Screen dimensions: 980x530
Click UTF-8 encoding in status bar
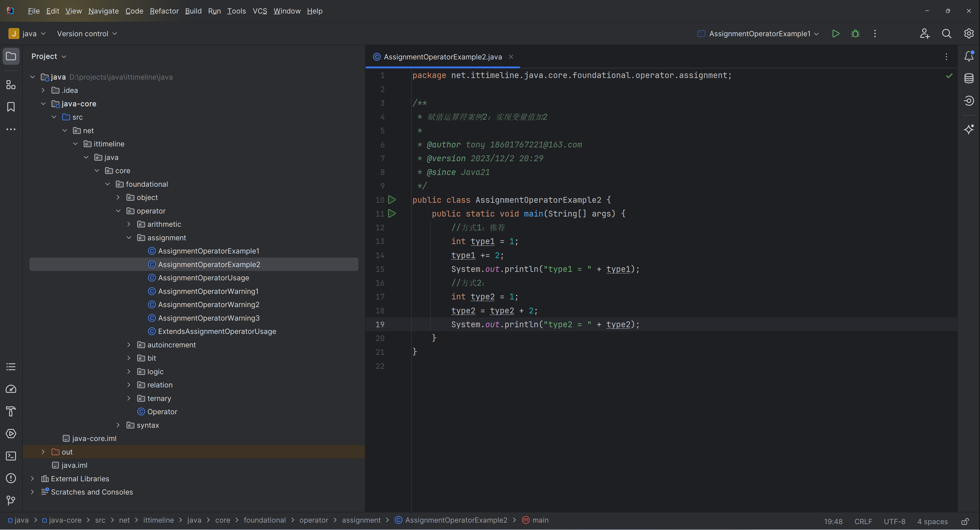[894, 521]
